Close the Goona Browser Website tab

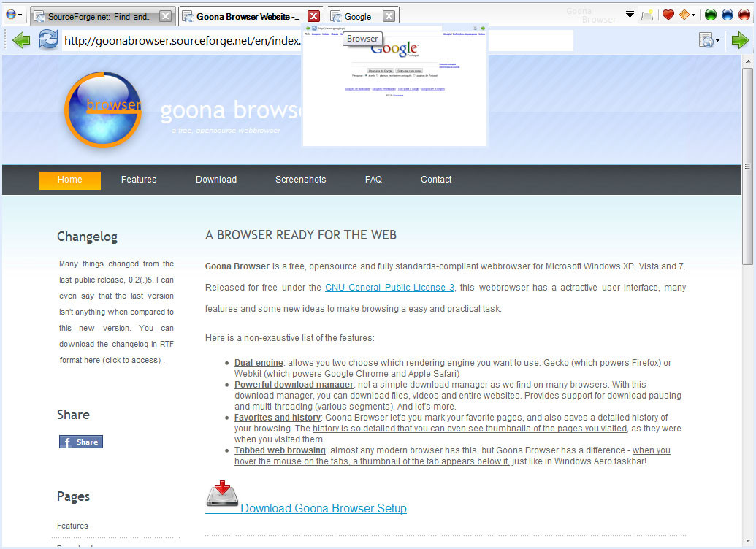(x=314, y=16)
